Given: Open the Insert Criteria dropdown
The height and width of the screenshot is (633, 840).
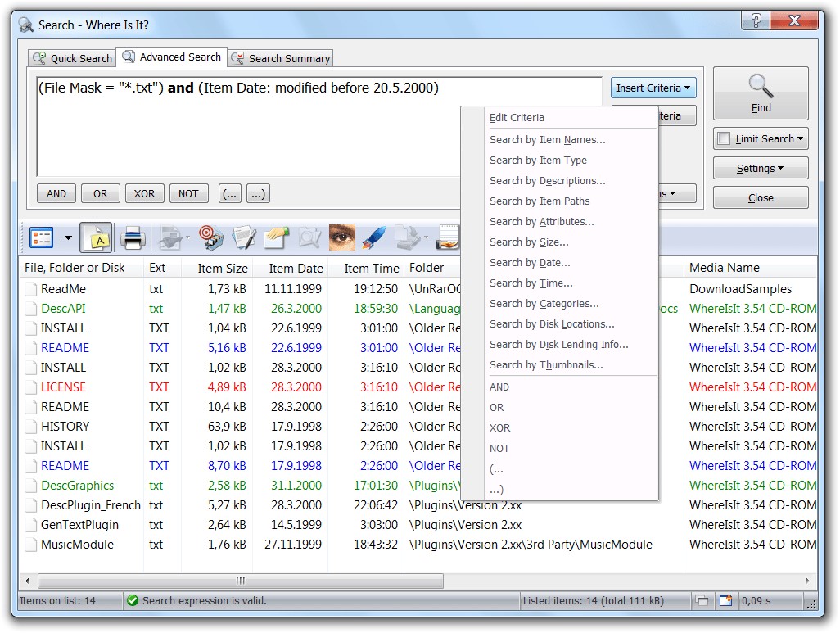Looking at the screenshot, I should (x=653, y=88).
